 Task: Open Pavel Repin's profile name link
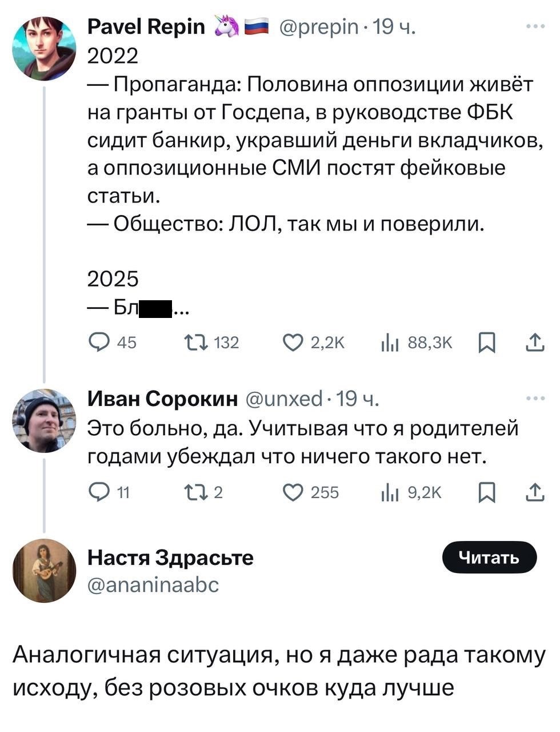[146, 27]
